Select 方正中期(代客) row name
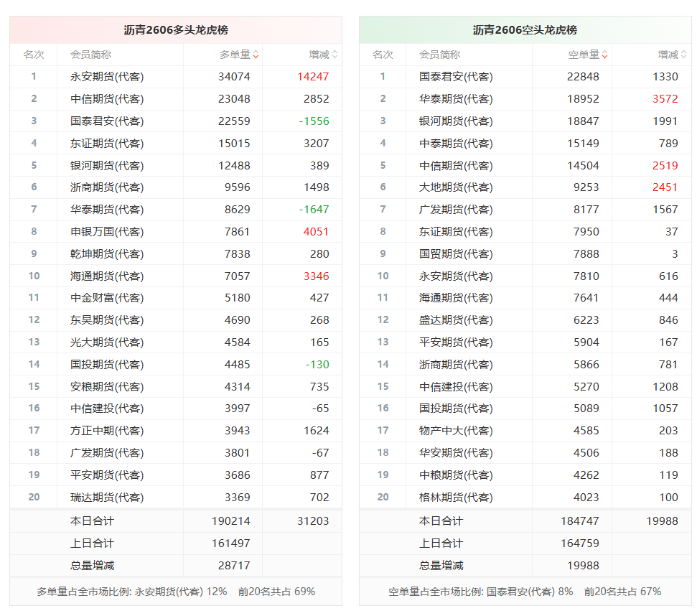The image size is (697, 616). 107,431
